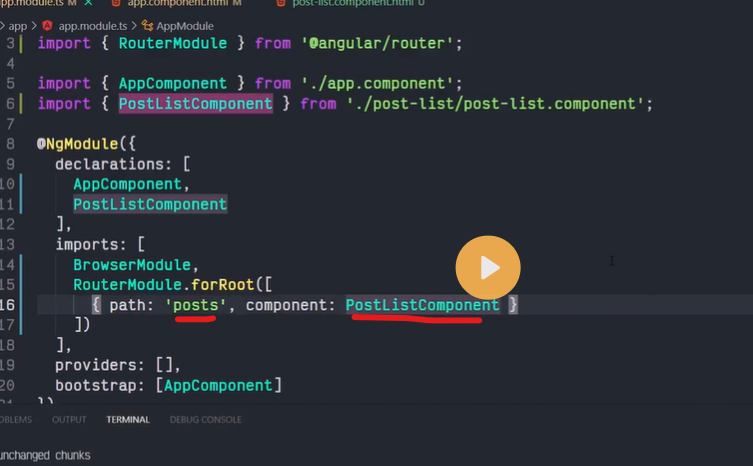Image resolution: width=753 pixels, height=466 pixels.
Task: Expand the app folder breadcrumb
Action: 18,25
